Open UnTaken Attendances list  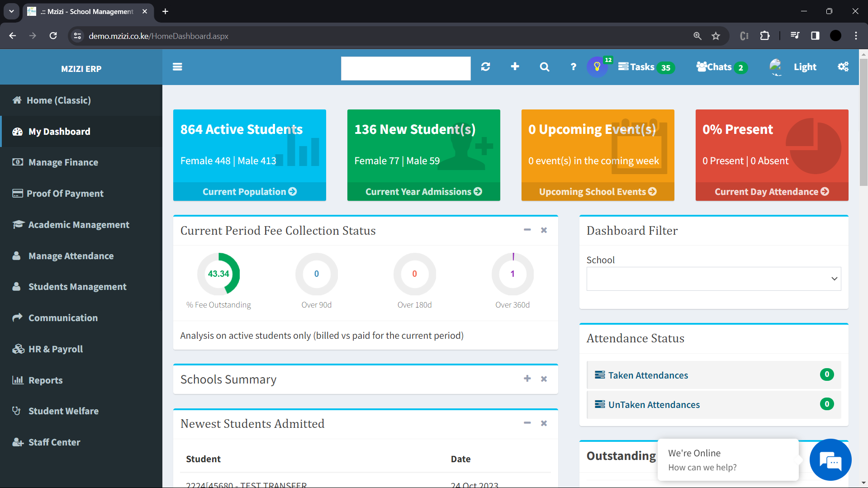[714, 404]
